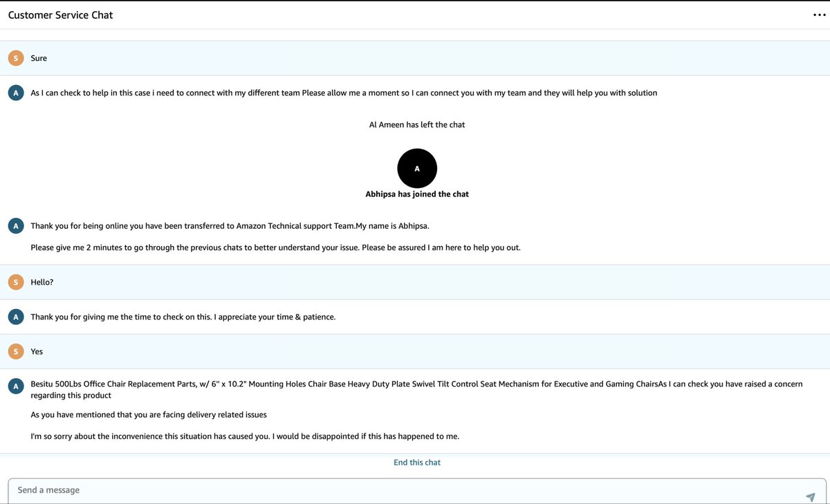830x504 pixels.
Task: Click the "connect with my different team" message
Action: 344,93
